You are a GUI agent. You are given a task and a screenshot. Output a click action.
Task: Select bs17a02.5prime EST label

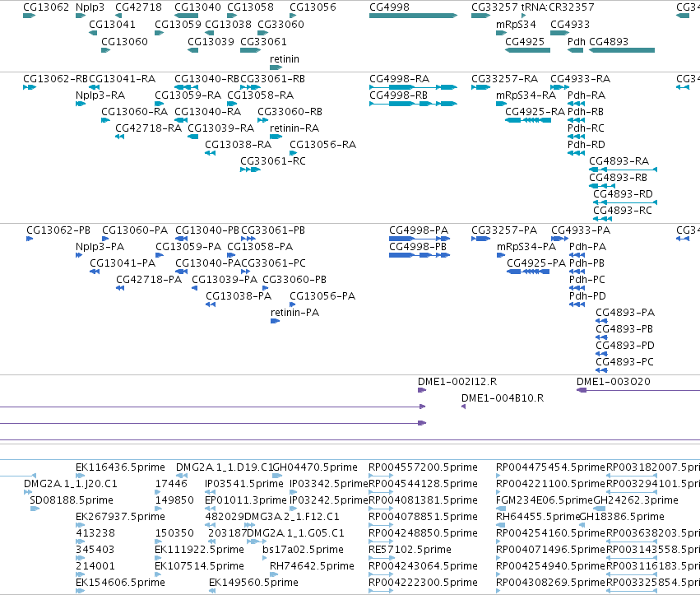click(x=303, y=550)
